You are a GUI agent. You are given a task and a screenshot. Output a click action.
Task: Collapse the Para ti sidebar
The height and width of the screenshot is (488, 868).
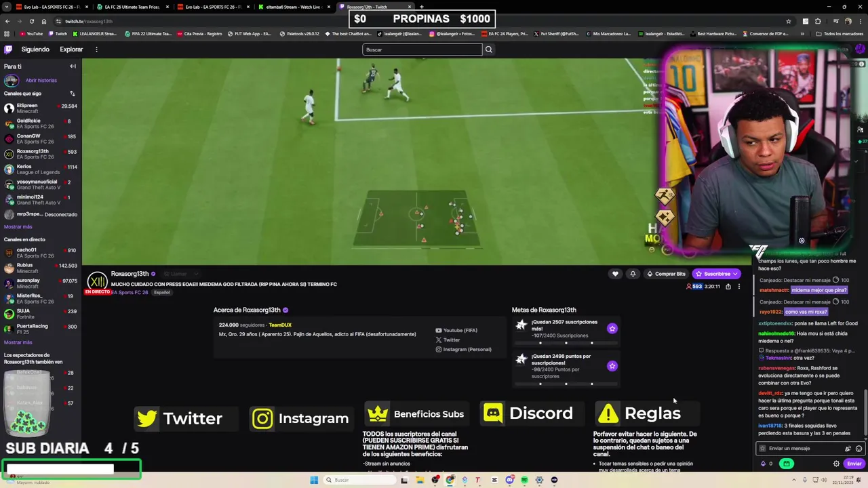(73, 66)
